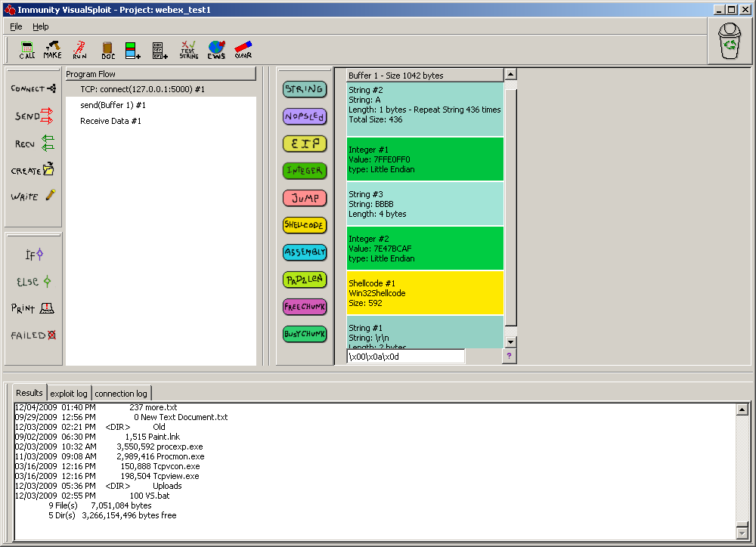Click the Paint.lnk results line
Viewport: 756px width, 547px height.
tap(98, 437)
